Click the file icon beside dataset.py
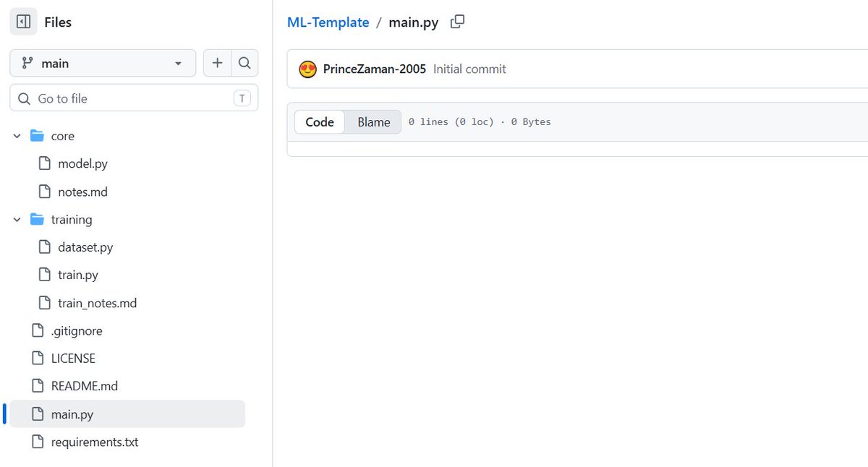 click(45, 247)
